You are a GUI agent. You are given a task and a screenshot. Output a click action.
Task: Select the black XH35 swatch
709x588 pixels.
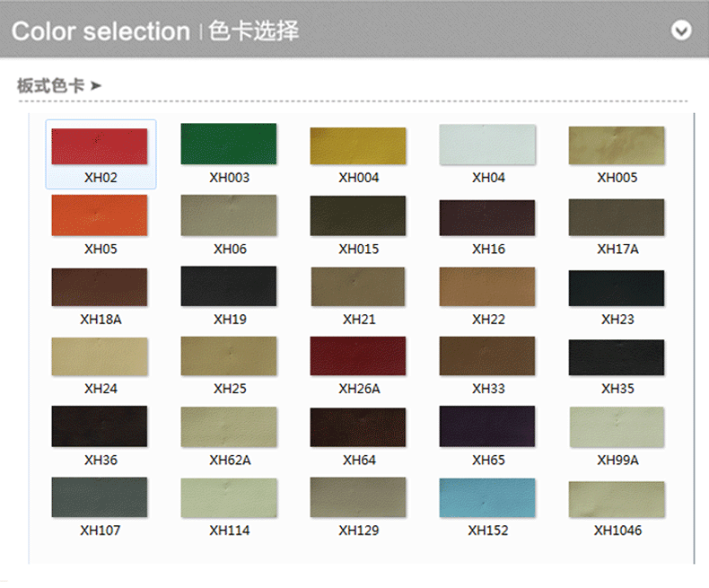coord(617,357)
